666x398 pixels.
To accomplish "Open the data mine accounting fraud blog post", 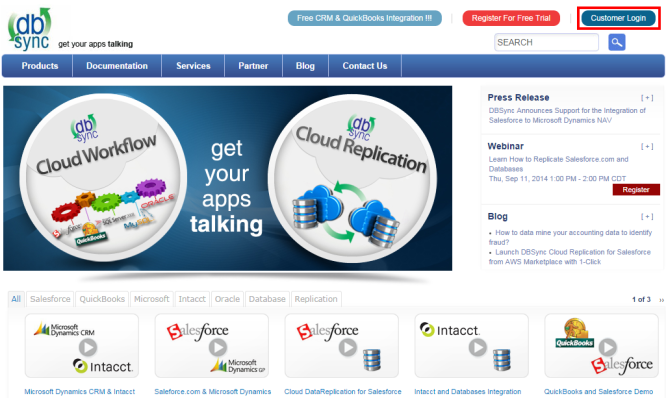I will [570, 237].
